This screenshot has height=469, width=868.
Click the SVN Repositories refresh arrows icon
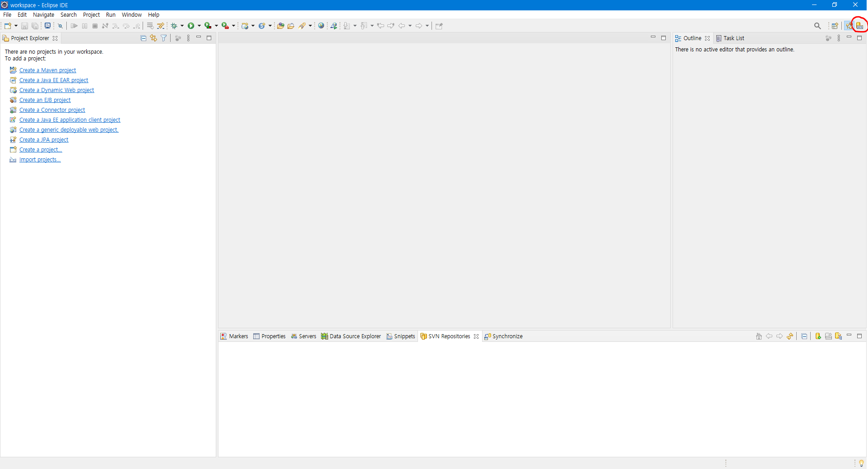pyautogui.click(x=790, y=336)
